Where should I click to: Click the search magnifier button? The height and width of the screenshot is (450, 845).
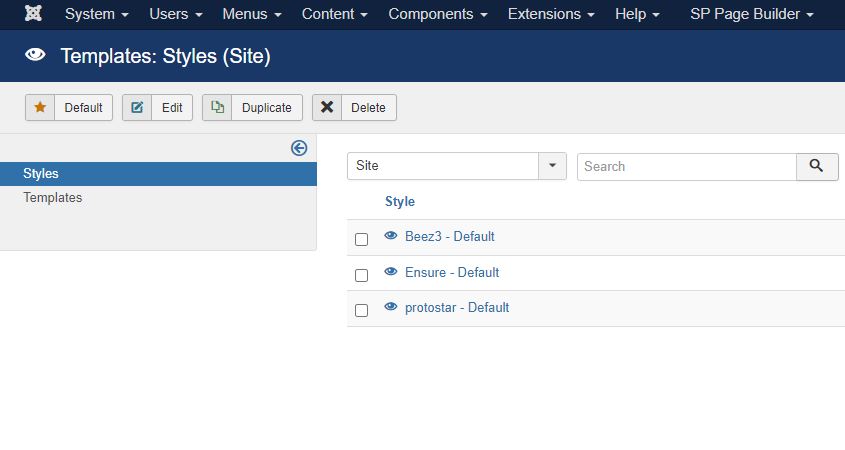[x=817, y=166]
